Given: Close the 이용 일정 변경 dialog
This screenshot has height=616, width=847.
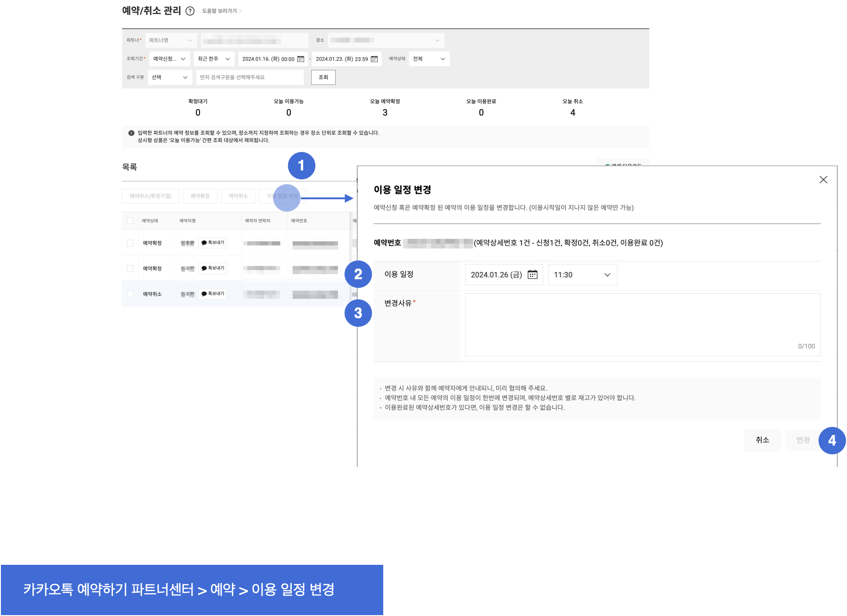Looking at the screenshot, I should tap(823, 180).
